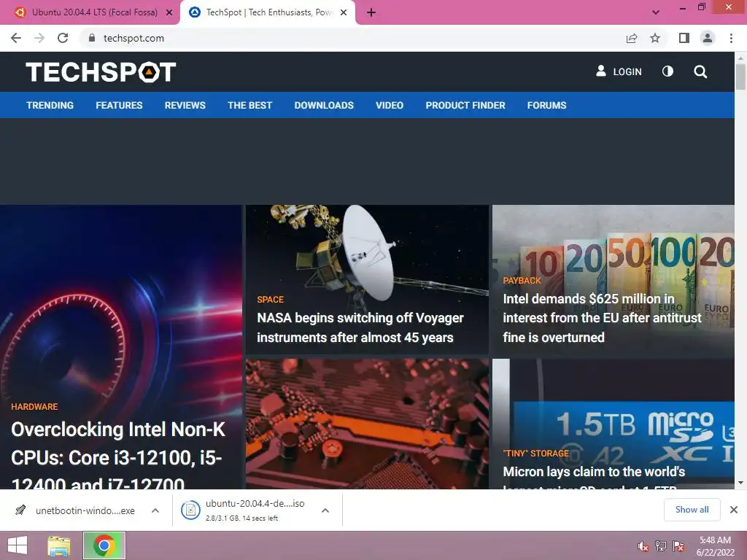Select the TechSpot browser tab

tap(268, 12)
